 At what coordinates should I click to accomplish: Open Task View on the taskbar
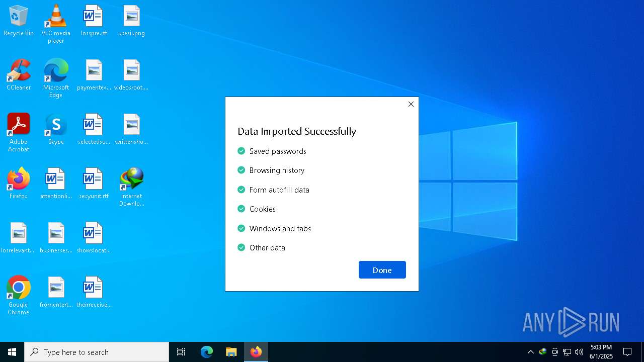[181, 352]
